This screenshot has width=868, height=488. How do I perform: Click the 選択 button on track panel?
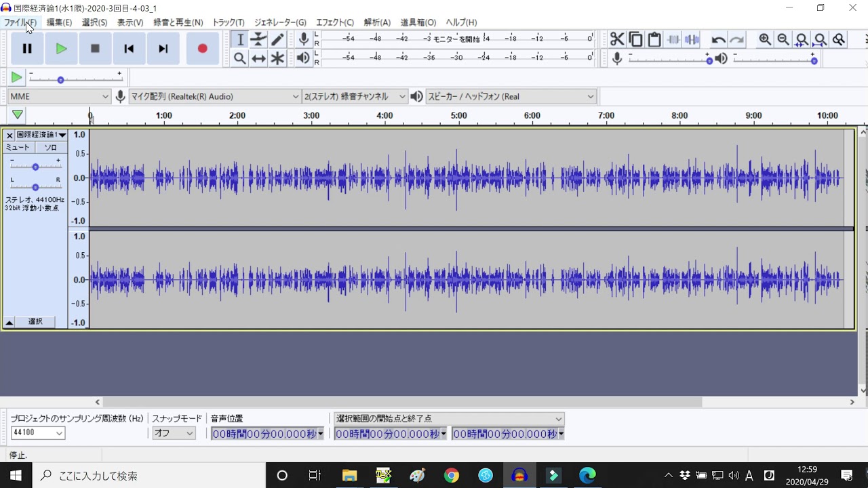tap(35, 322)
